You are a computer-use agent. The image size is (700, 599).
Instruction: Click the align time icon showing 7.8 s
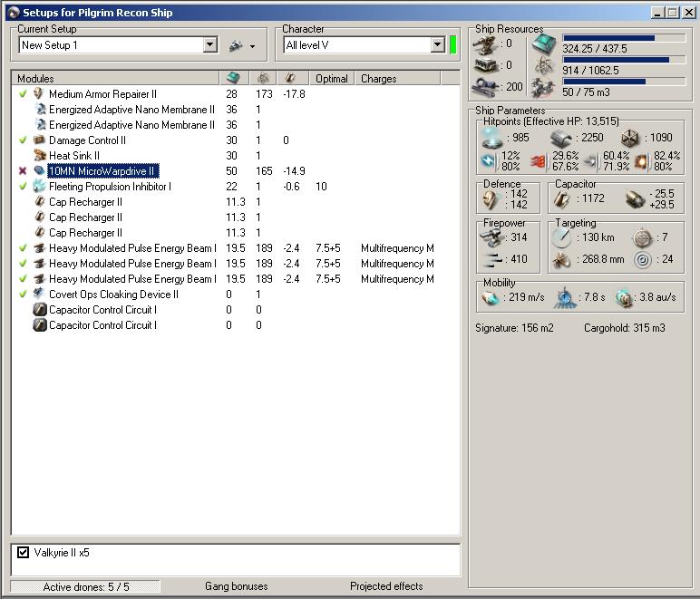click(564, 297)
